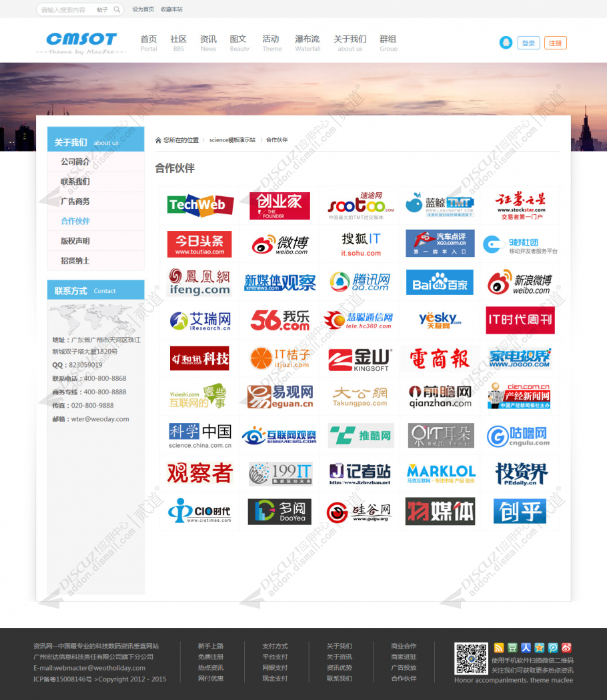Click the science模板演示站 breadcrumb link
This screenshot has width=607, height=700.
[232, 140]
